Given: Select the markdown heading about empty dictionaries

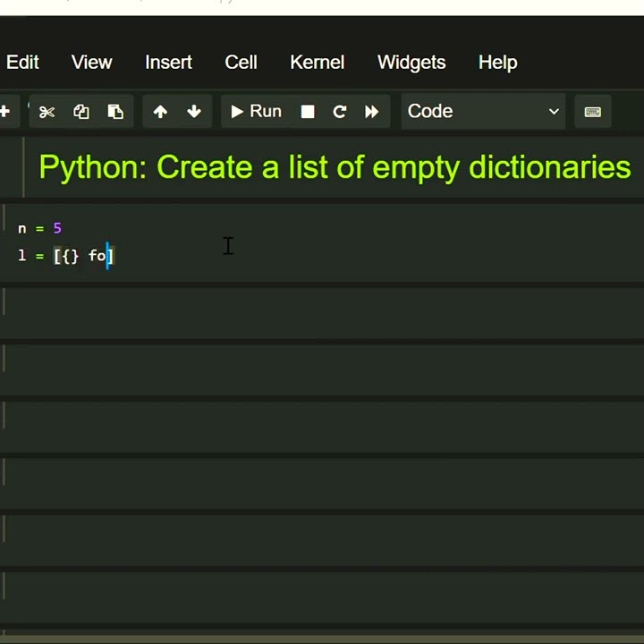Looking at the screenshot, I should (335, 167).
